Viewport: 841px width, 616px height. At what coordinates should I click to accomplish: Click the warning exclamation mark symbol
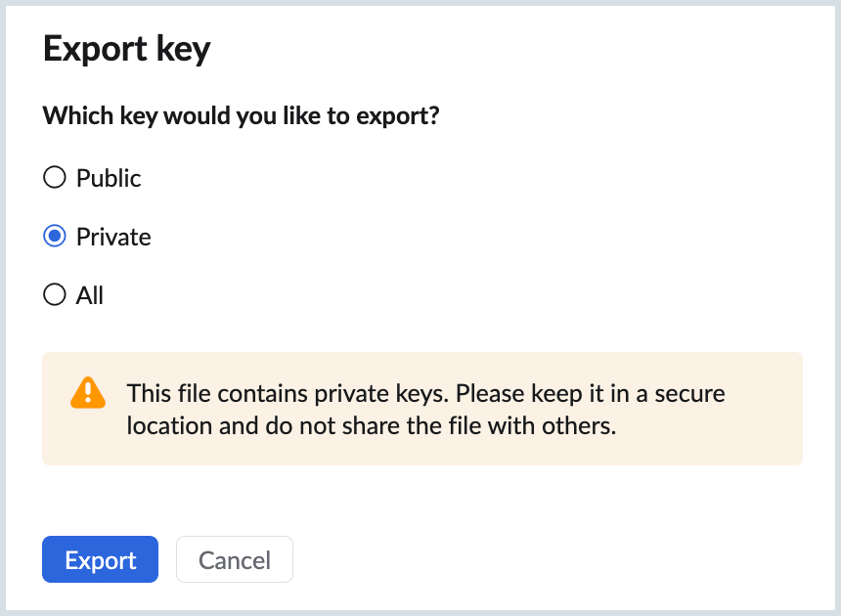coord(88,393)
